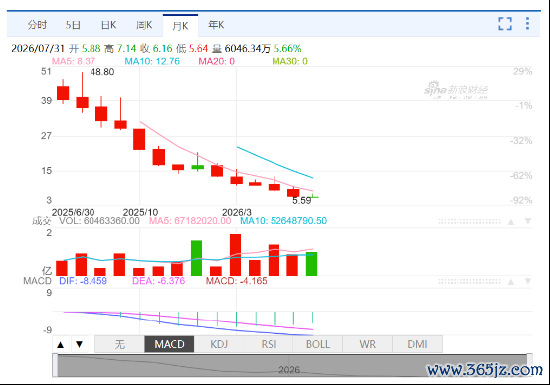The width and height of the screenshot is (550, 385).
Task: Select the MACD indicator button
Action: point(169,344)
